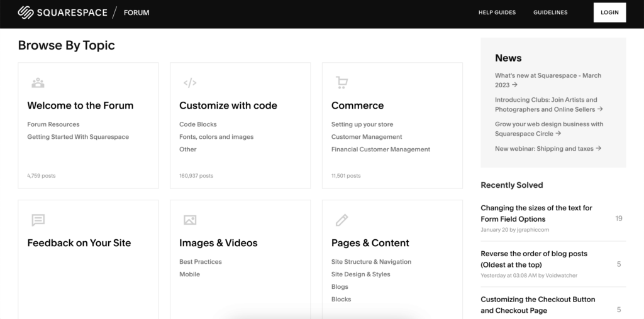644x319 pixels.
Task: Open Setting up your store
Action: click(362, 124)
